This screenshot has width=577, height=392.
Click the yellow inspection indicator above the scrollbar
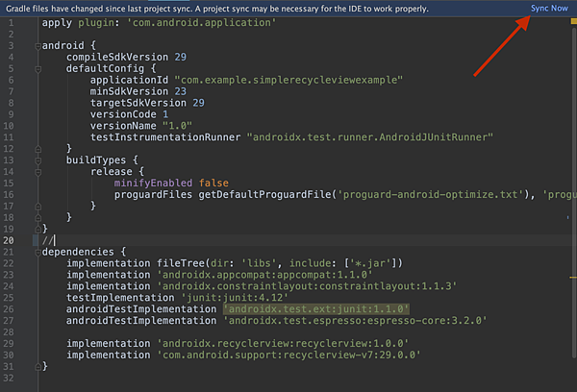coord(574,21)
